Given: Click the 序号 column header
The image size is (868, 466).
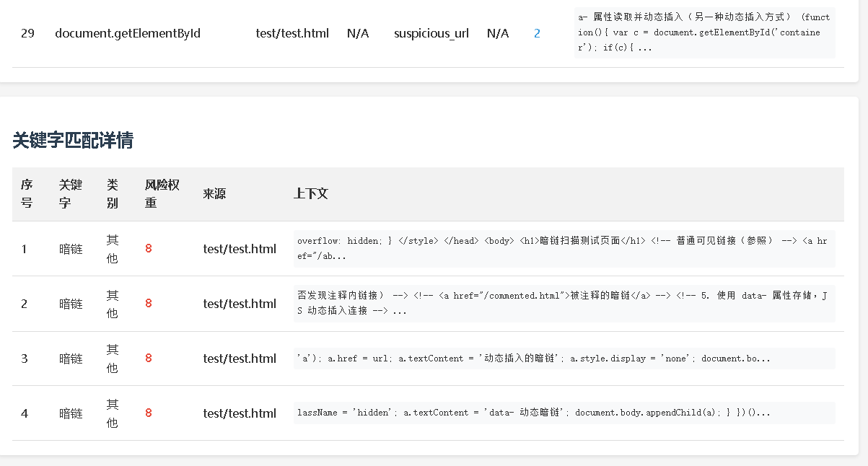Looking at the screenshot, I should coord(27,194).
